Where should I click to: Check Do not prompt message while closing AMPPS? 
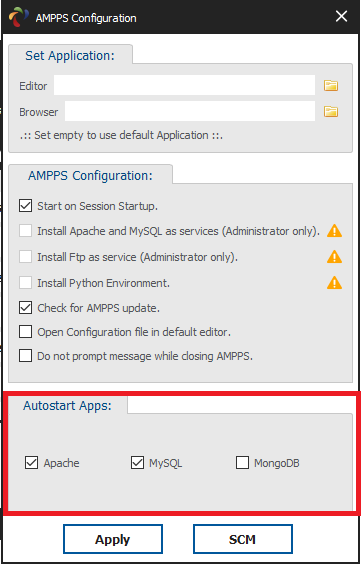(x=26, y=356)
